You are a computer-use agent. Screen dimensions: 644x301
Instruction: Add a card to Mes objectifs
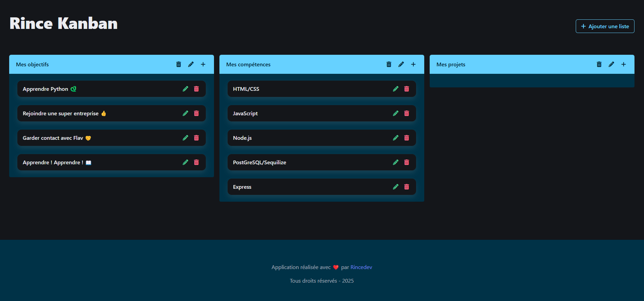click(x=203, y=64)
